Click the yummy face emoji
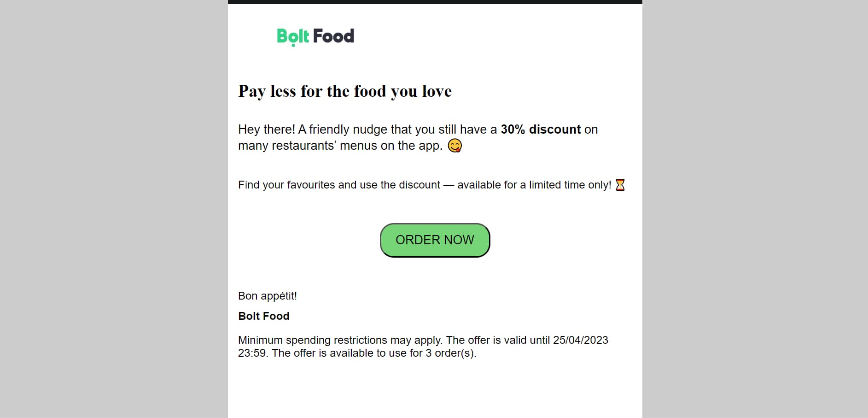The height and width of the screenshot is (418, 868). [x=455, y=146]
